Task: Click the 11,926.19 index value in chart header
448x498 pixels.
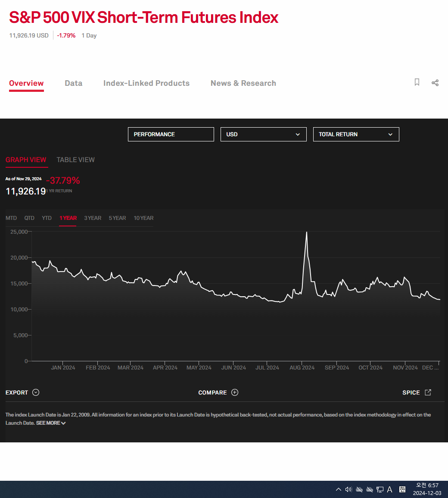Action: pos(26,191)
